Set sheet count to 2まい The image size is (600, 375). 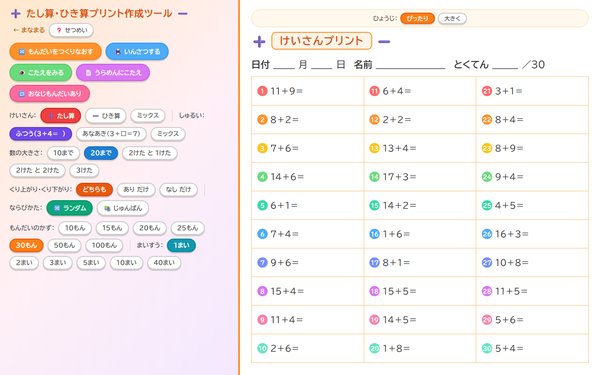(24, 263)
